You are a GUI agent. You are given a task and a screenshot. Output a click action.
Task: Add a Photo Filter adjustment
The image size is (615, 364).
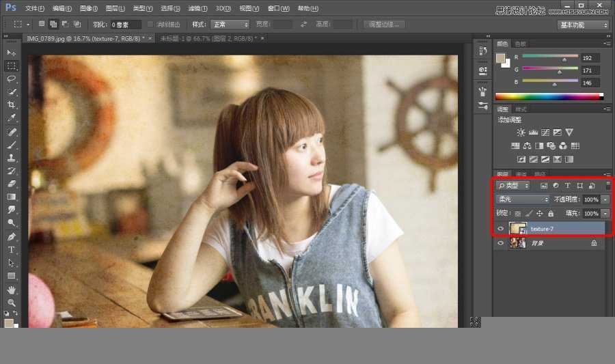[551, 145]
